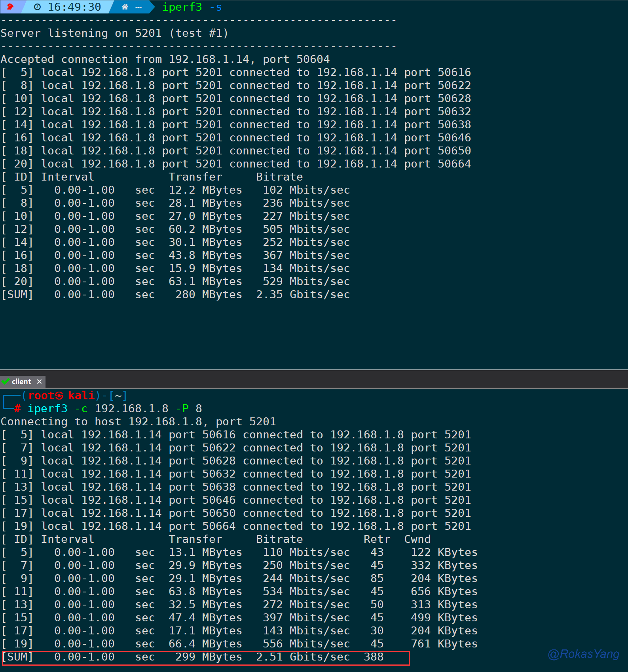Image resolution: width=628 pixels, height=672 pixels.
Task: Close the client tab
Action: [x=39, y=381]
